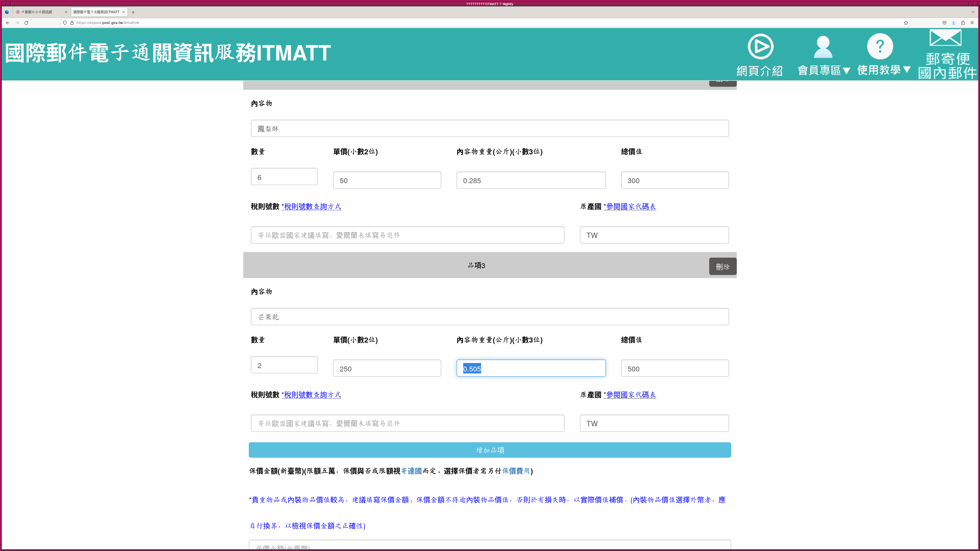Open the downloads icon in toolbar

click(x=953, y=23)
